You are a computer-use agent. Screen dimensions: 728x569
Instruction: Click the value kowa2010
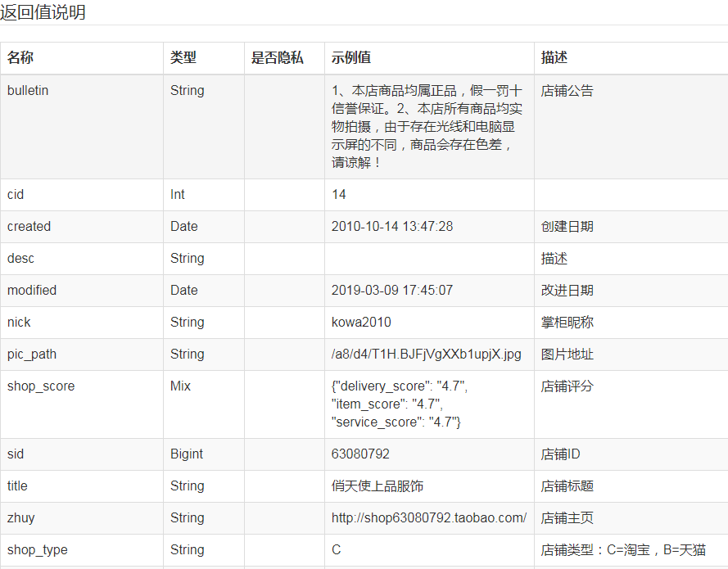[361, 323]
